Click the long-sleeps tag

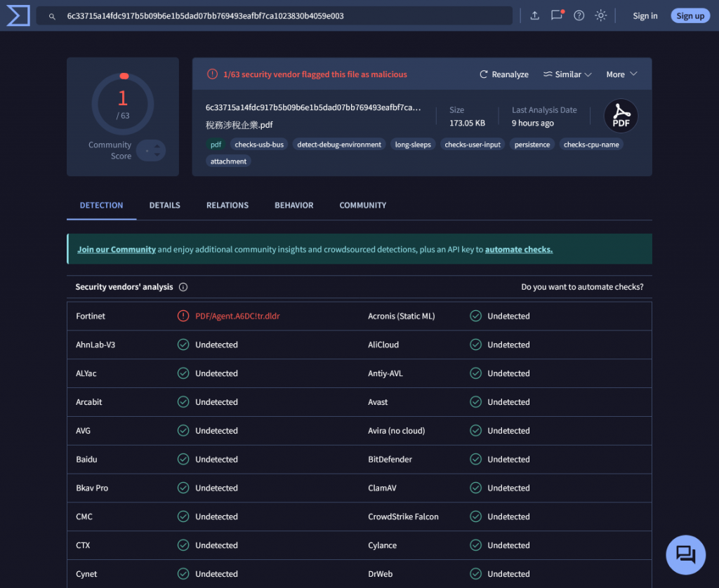tap(413, 145)
